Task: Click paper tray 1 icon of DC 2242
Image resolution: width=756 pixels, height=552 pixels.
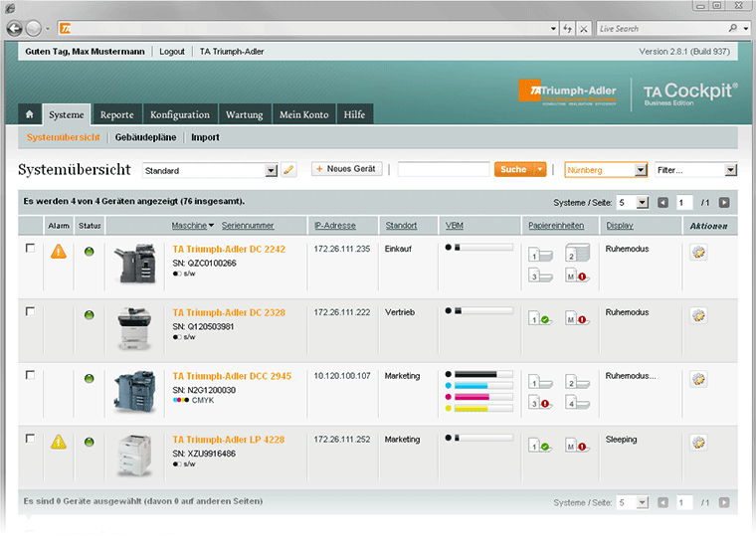Action: [540, 255]
